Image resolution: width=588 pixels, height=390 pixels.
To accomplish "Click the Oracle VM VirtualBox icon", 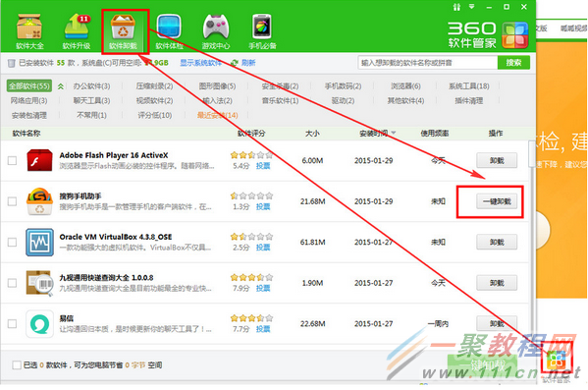I will [39, 242].
